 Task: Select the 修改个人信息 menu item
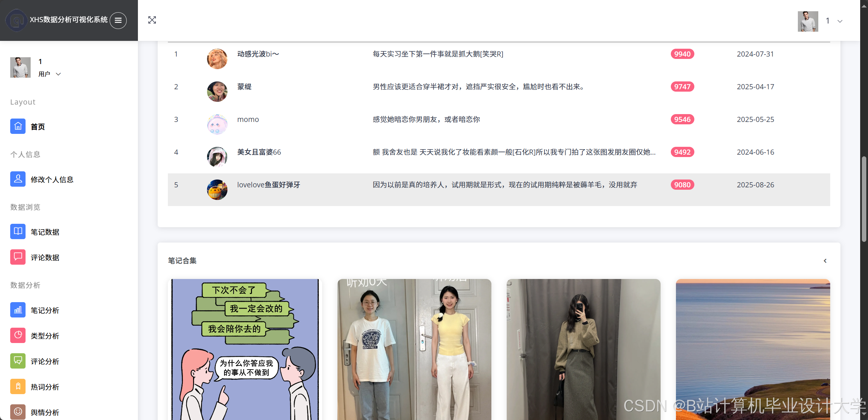point(52,179)
